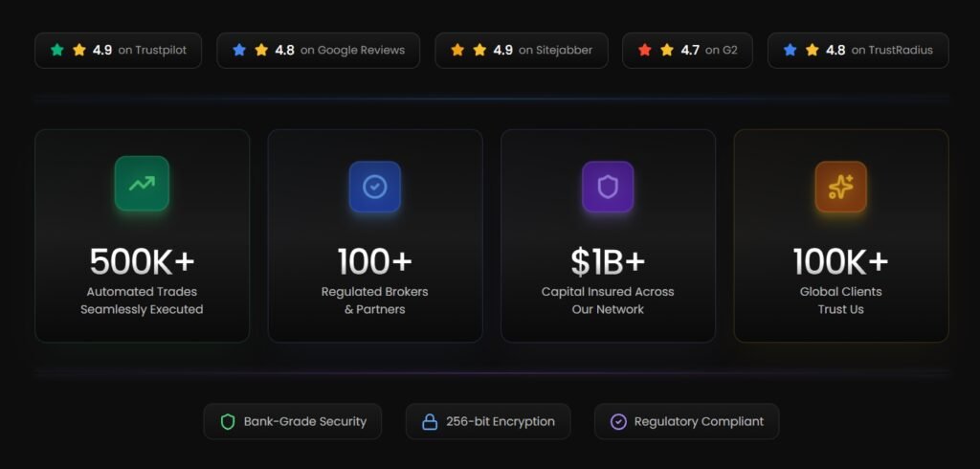Click the shield icon beside Bank-Grade Security
Image resolution: width=980 pixels, height=469 pixels.
pos(227,421)
